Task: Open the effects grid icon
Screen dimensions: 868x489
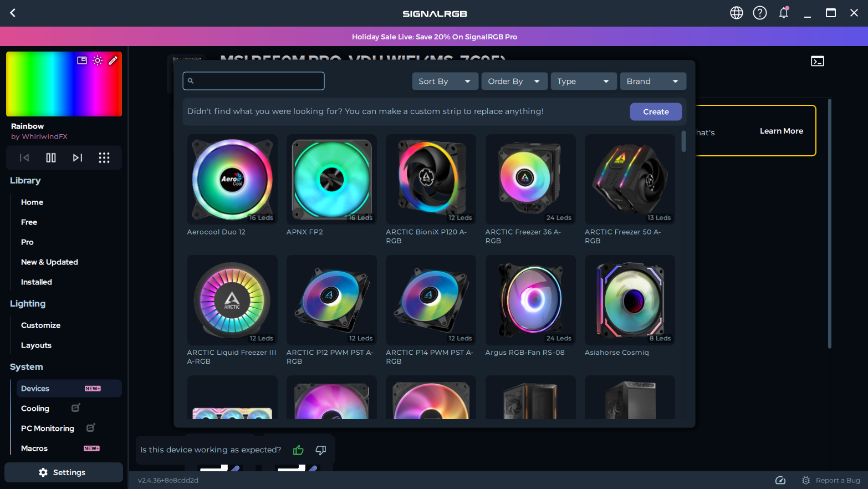Action: click(104, 158)
